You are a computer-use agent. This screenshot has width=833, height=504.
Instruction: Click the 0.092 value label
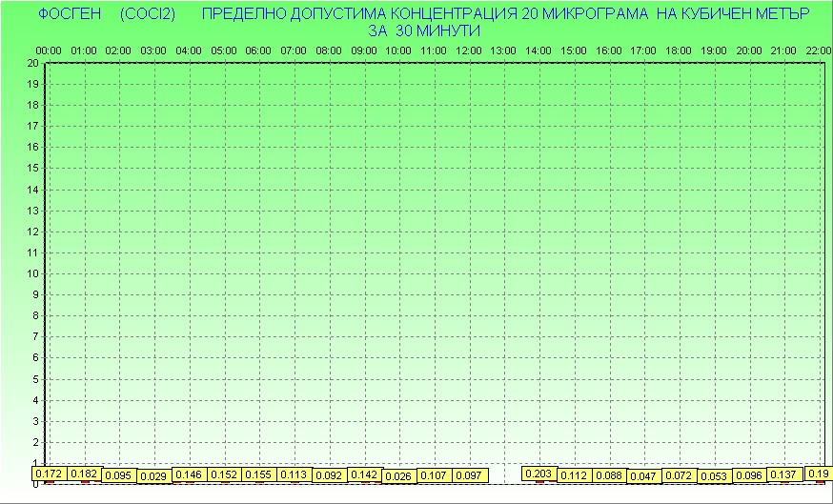pyautogui.click(x=329, y=475)
